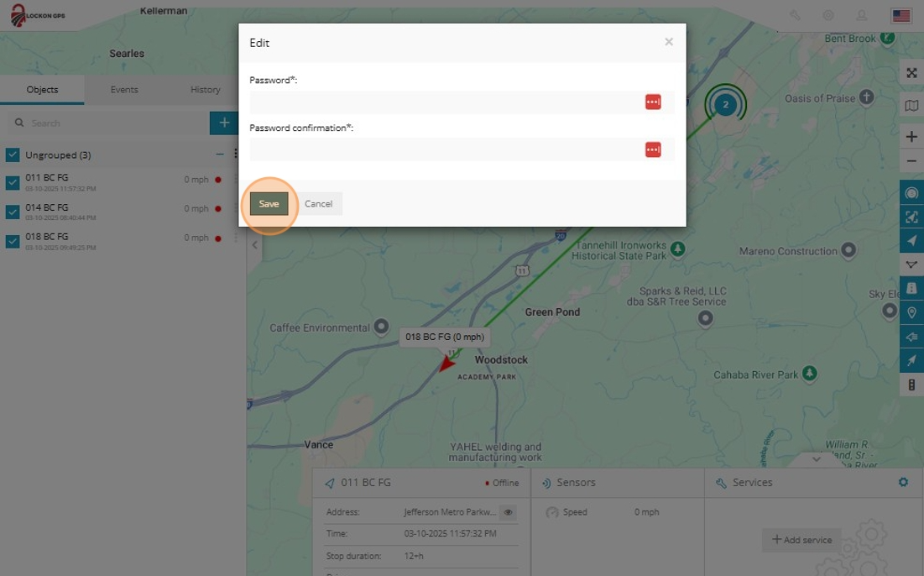Zoom out on the map
The height and width of the screenshot is (576, 924).
pyautogui.click(x=911, y=161)
